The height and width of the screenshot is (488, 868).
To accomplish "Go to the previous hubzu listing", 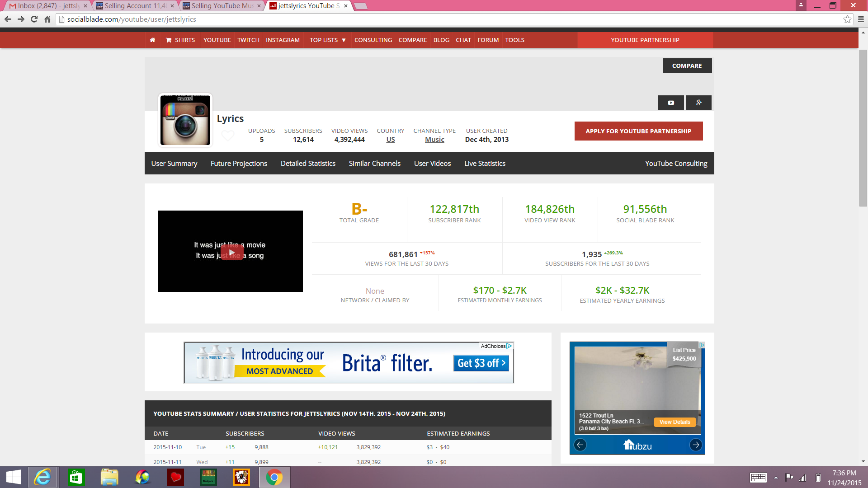I will [x=580, y=445].
